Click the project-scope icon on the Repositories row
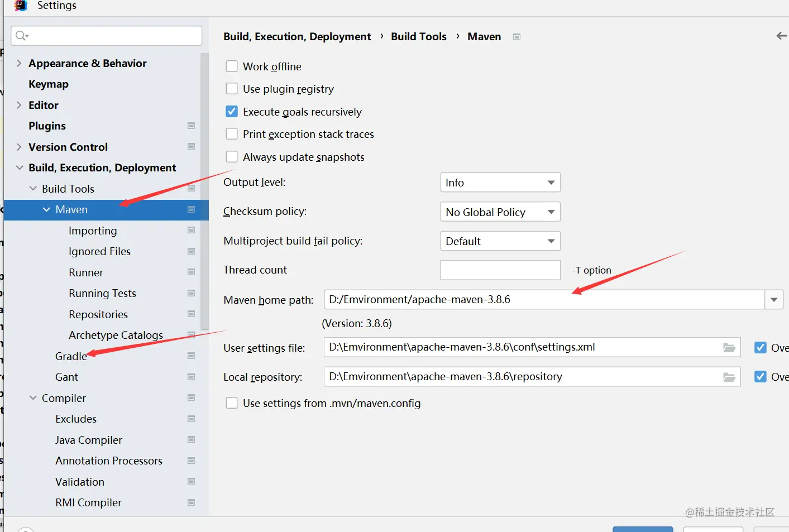 pyautogui.click(x=192, y=314)
